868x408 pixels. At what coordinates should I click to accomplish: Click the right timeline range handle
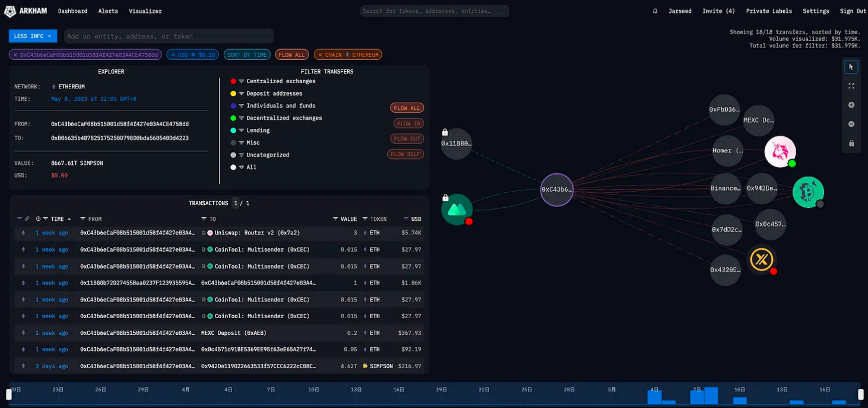point(860,394)
